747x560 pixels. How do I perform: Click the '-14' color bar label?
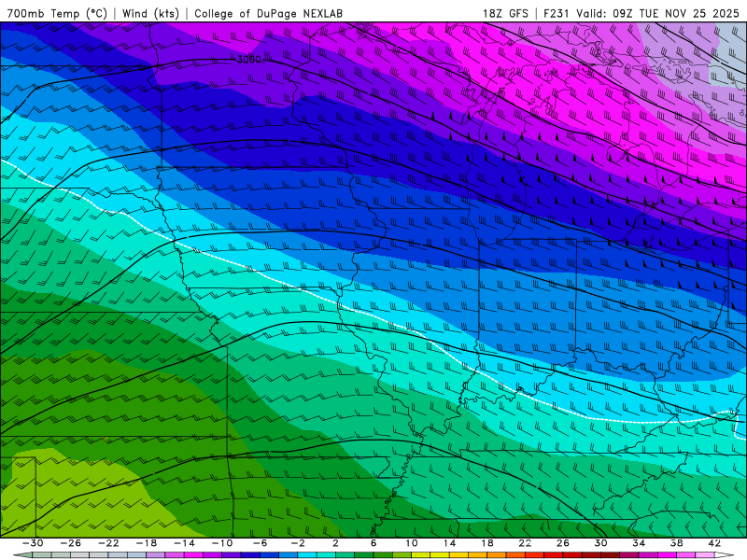184,543
